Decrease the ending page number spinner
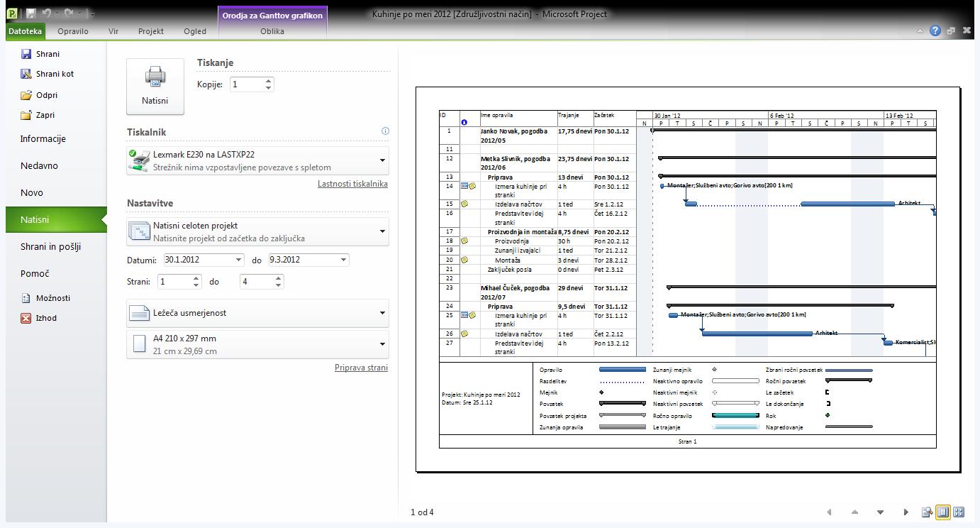This screenshot has width=980, height=528. click(x=279, y=286)
